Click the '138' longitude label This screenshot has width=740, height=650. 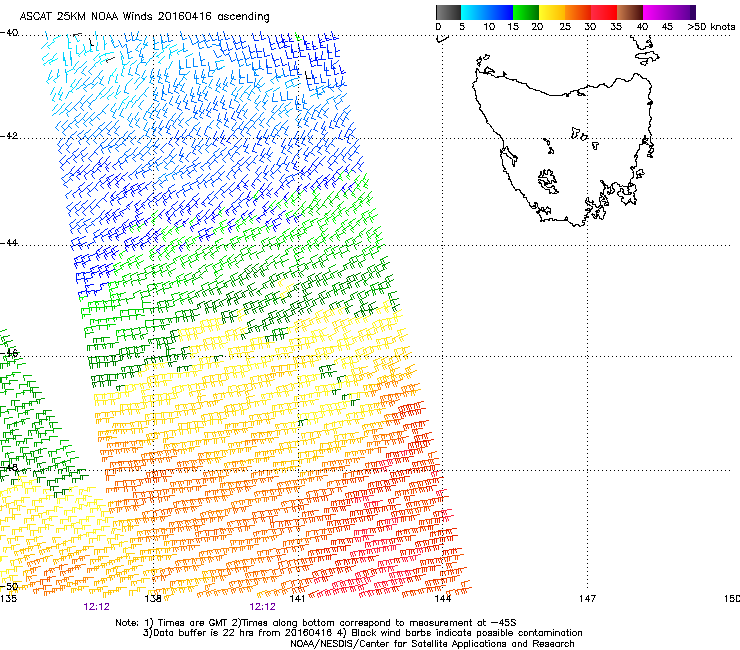tap(153, 599)
